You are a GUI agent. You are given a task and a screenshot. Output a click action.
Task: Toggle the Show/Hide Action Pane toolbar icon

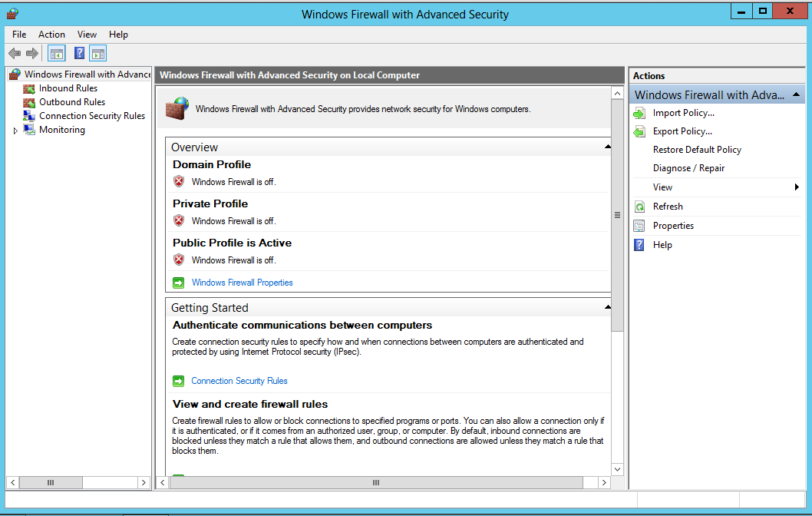coord(98,53)
